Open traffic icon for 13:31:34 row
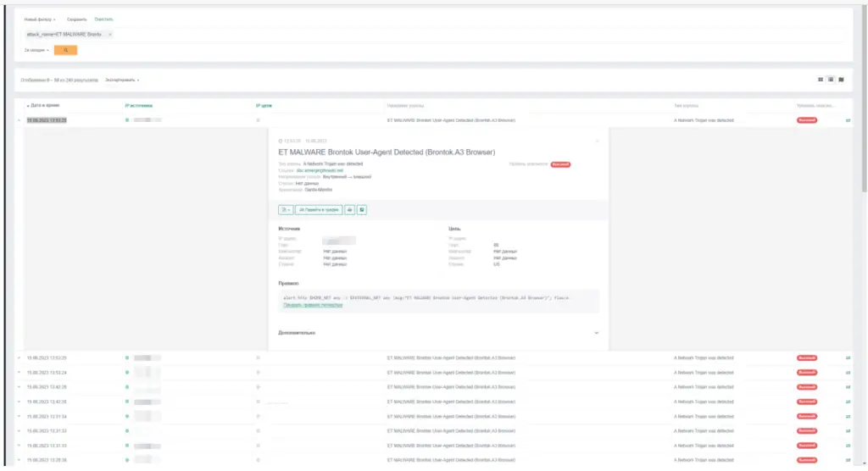Screen dimensions: 868x471 (x=848, y=416)
